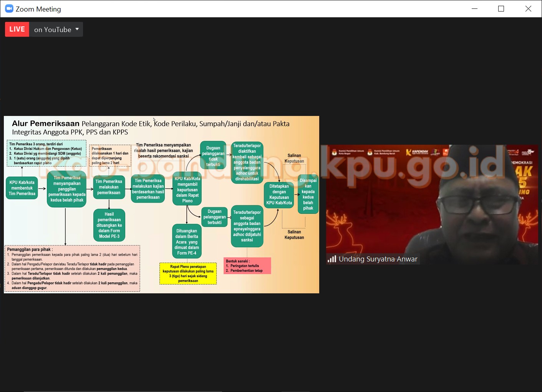Click the "Pemanggilan para pihak" notes panel
Image resolution: width=542 pixels, height=392 pixels.
pos(72,268)
